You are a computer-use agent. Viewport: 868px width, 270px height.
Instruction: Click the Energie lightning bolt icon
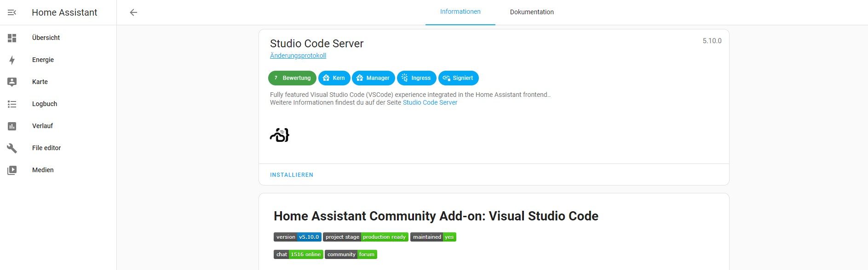point(12,60)
